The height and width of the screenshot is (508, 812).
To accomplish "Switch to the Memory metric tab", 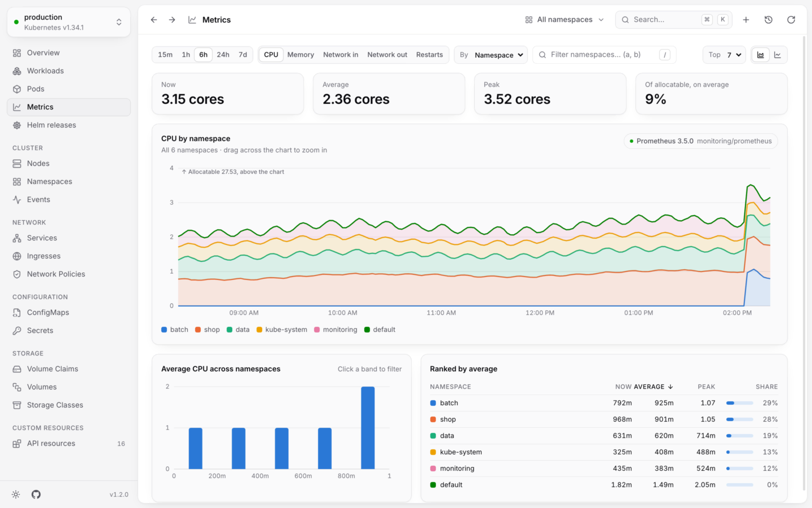I will [301, 55].
